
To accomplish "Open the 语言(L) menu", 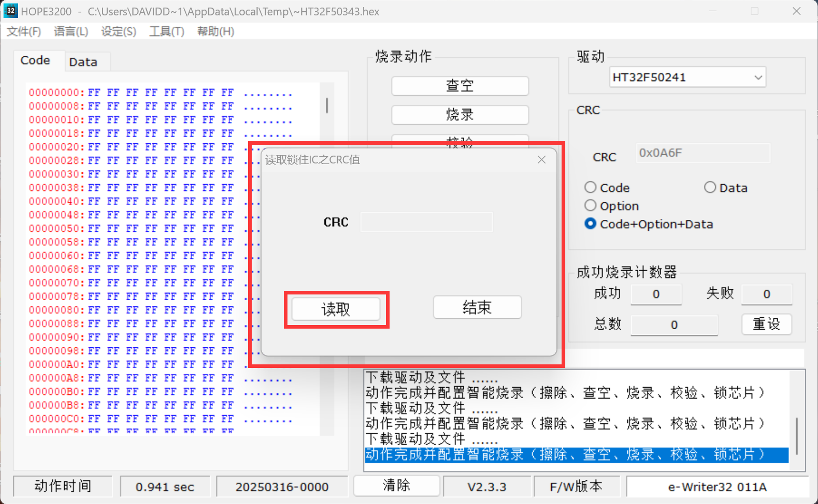I will point(71,32).
